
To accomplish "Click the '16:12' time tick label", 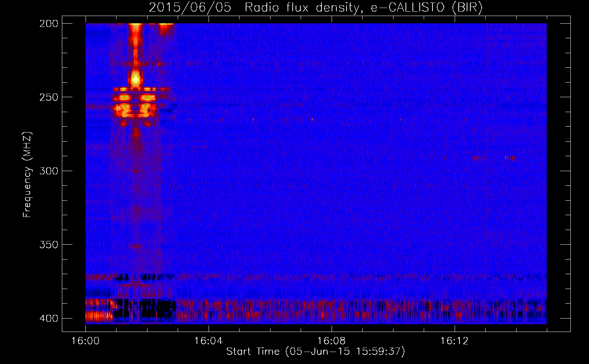I will (454, 341).
